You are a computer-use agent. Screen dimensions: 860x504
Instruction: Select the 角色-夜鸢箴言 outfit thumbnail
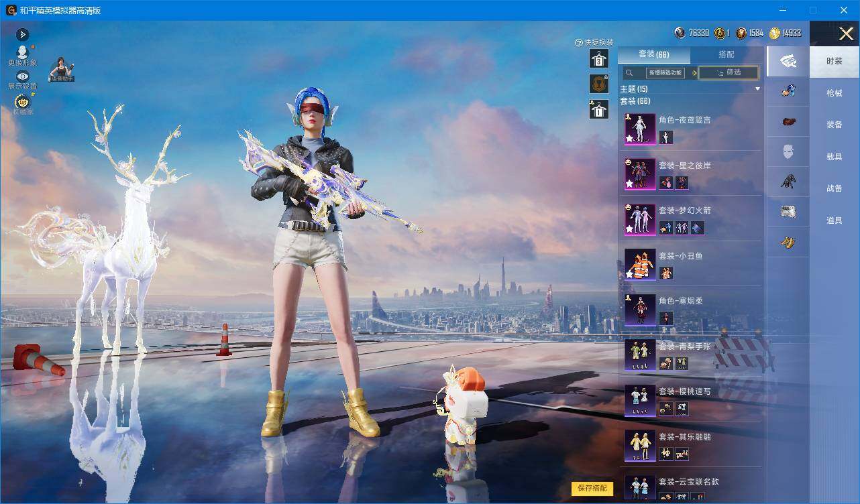coord(640,129)
